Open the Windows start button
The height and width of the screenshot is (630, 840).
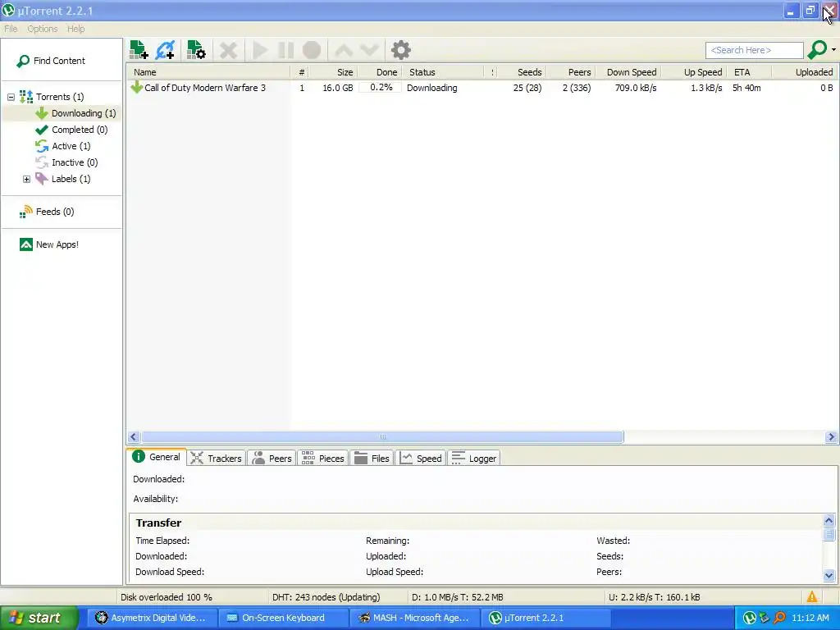click(39, 618)
